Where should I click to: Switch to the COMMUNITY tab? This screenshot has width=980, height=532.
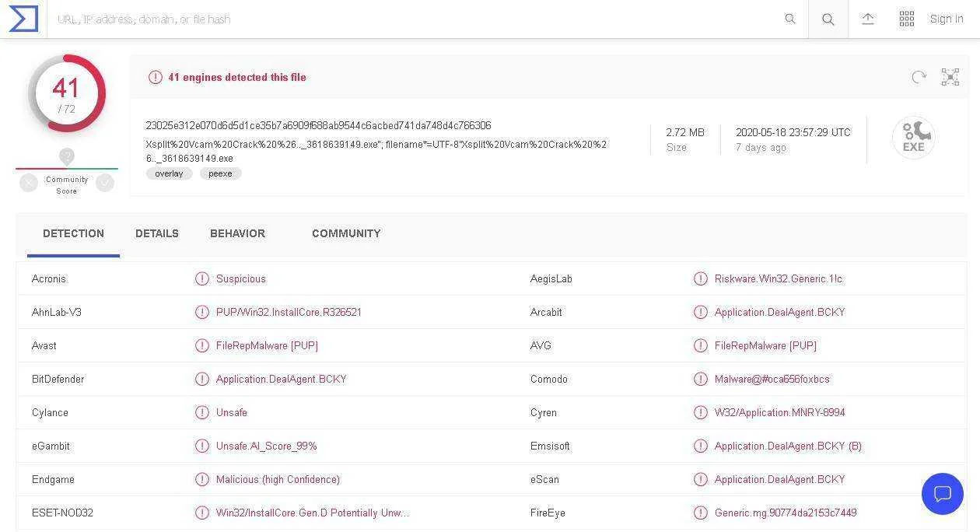click(x=346, y=233)
